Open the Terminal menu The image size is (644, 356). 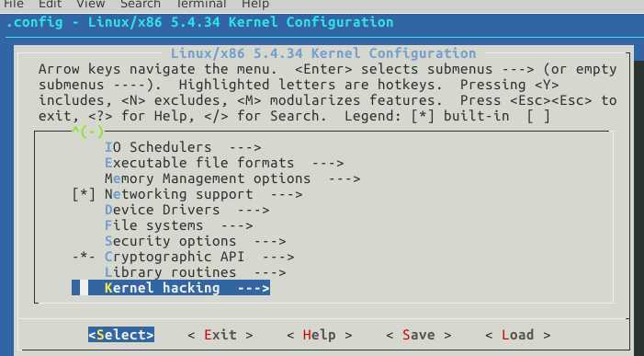click(x=201, y=4)
